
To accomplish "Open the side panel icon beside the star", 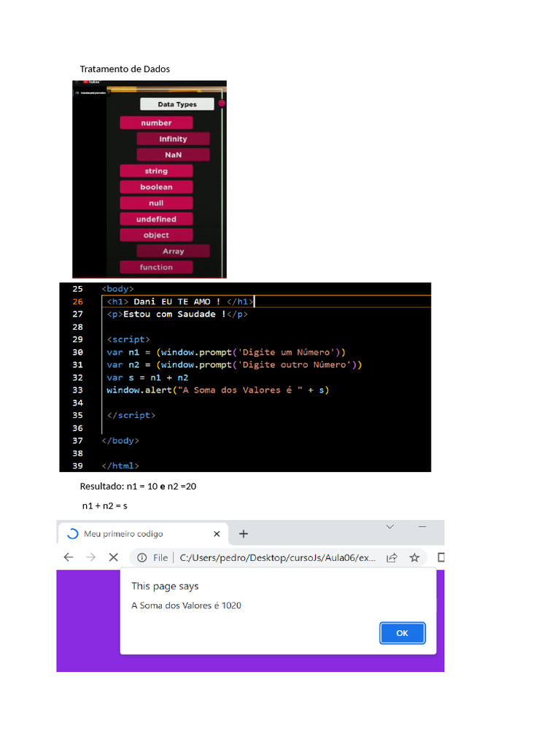I will (441, 557).
